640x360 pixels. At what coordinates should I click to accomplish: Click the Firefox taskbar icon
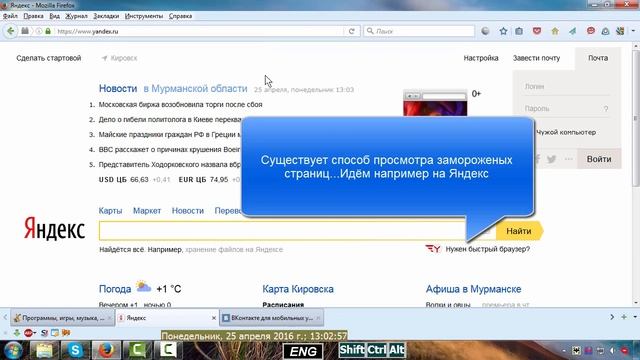[106, 350]
